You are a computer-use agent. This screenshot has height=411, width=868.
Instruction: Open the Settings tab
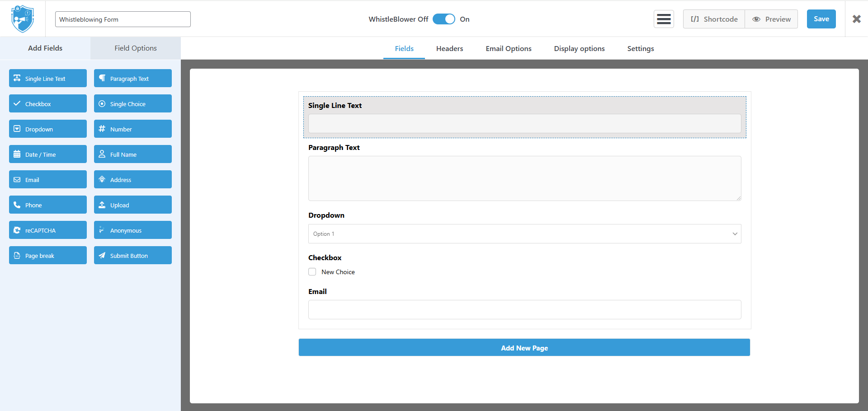pyautogui.click(x=641, y=49)
